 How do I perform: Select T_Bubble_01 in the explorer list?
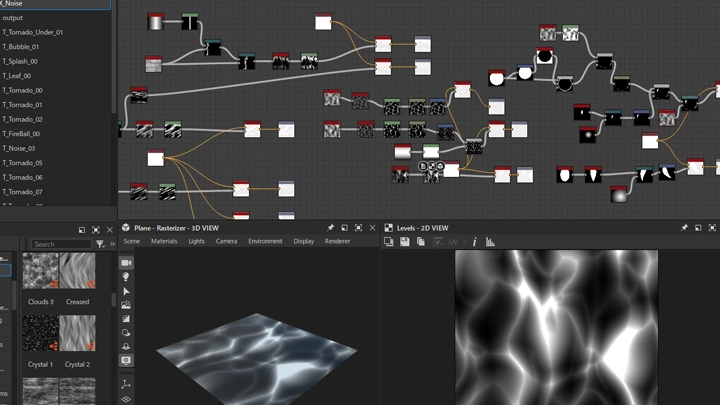[56, 47]
